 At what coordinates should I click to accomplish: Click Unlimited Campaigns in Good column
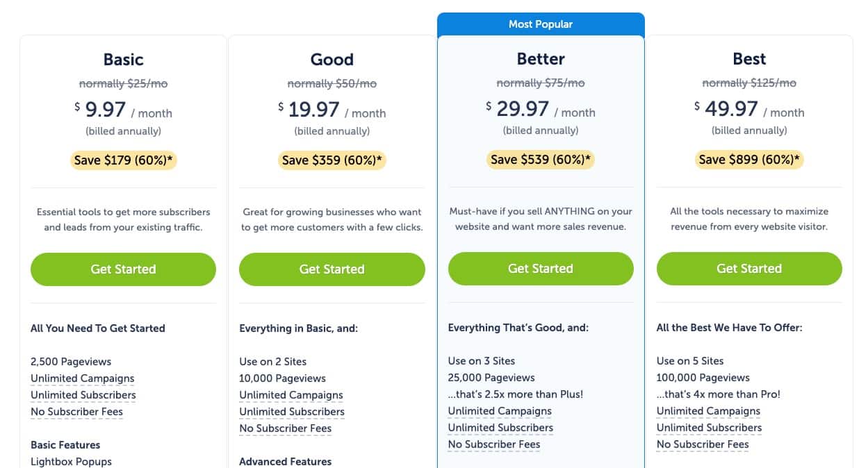[x=291, y=395]
